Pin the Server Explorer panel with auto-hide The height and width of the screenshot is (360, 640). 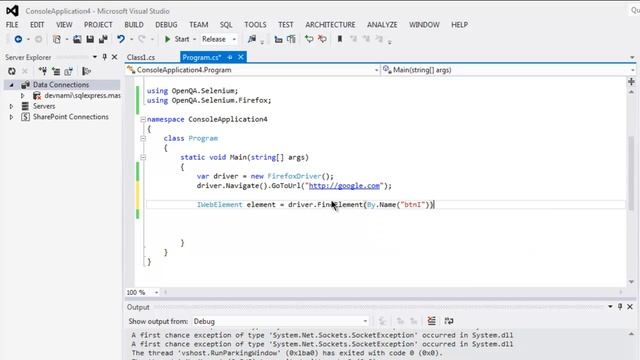pos(104,57)
